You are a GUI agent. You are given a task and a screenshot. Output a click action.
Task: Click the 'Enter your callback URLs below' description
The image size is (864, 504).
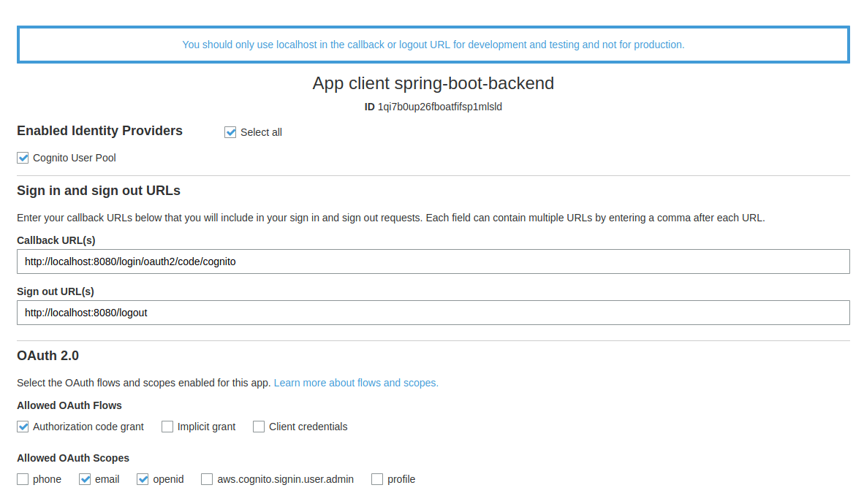[390, 218]
